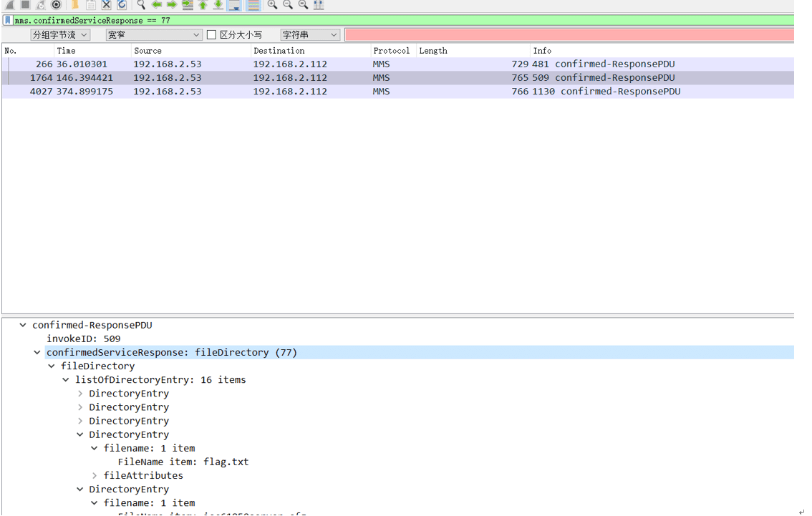The image size is (812, 516).
Task: Open the 分组字节流 dropdown
Action: coord(60,34)
